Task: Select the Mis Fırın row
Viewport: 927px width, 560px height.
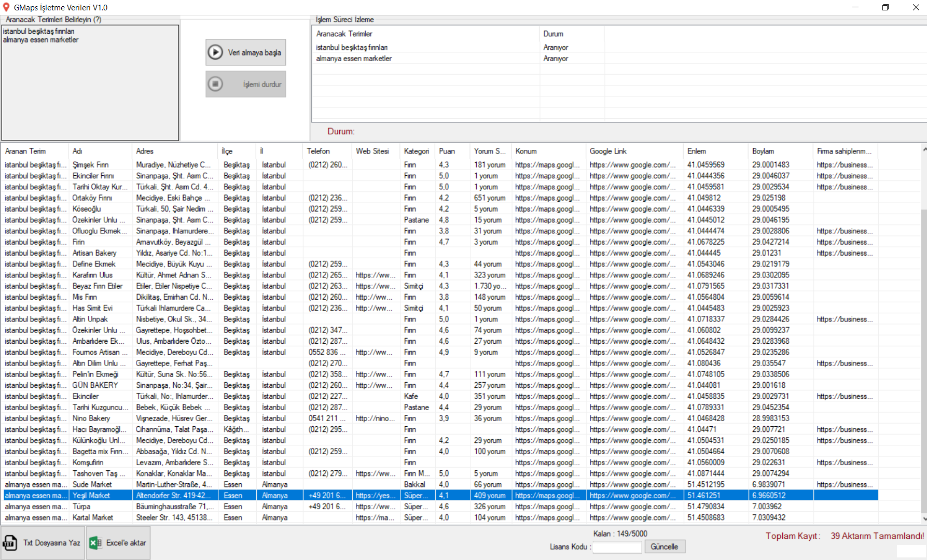Action: (440, 297)
